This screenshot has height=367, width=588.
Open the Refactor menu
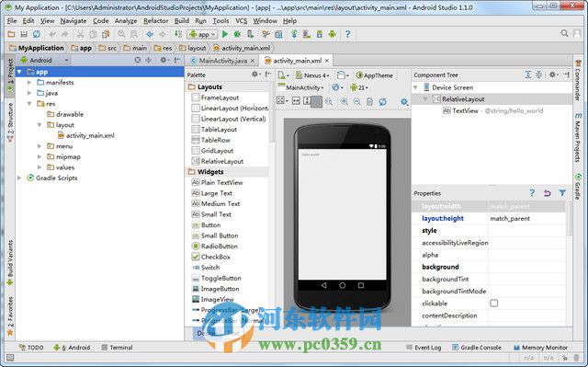click(x=156, y=21)
